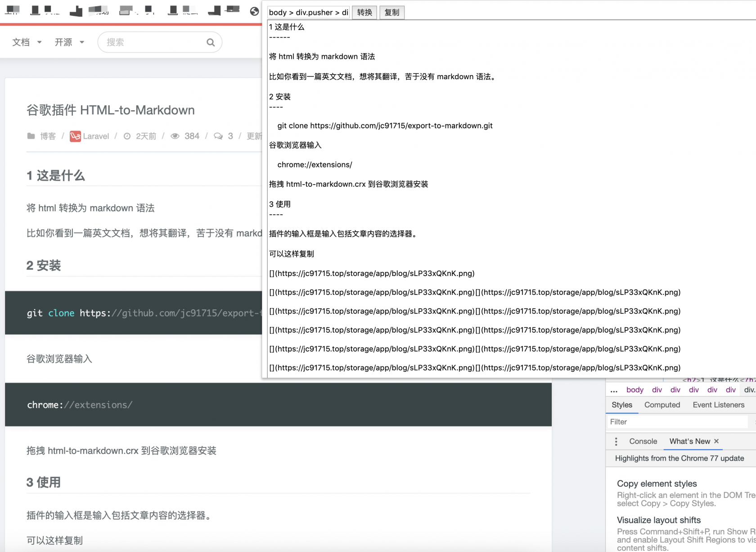Click the paragraph 将 html 转换为 markdown 语法 on page

tap(90, 208)
